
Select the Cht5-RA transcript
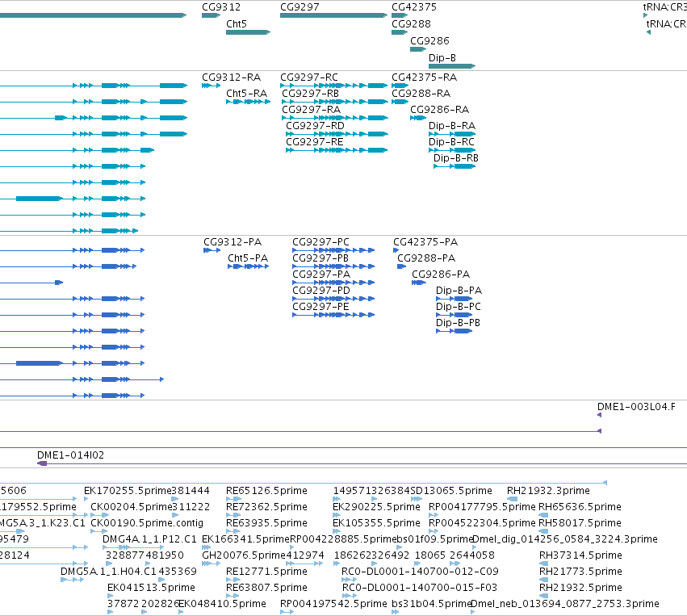pyautogui.click(x=248, y=102)
